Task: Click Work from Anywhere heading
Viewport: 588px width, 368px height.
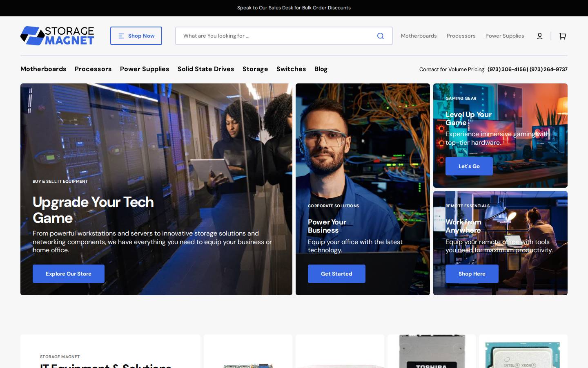Action: 463,226
